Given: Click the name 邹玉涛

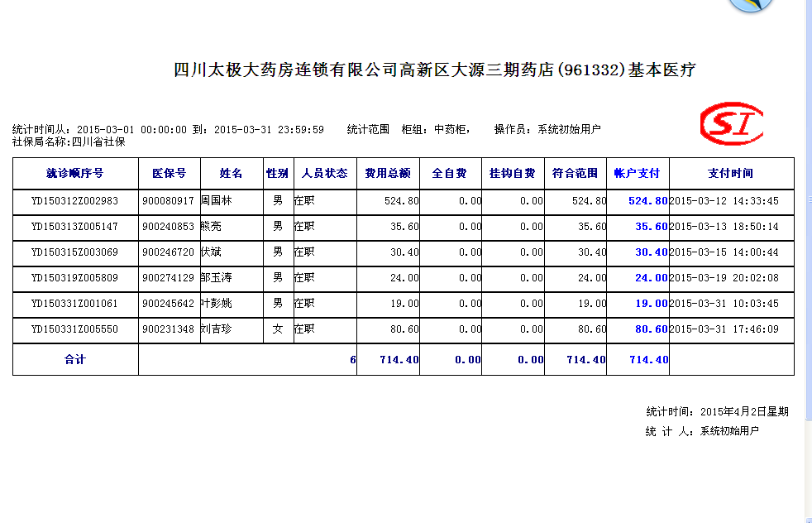Looking at the screenshot, I should [x=217, y=278].
